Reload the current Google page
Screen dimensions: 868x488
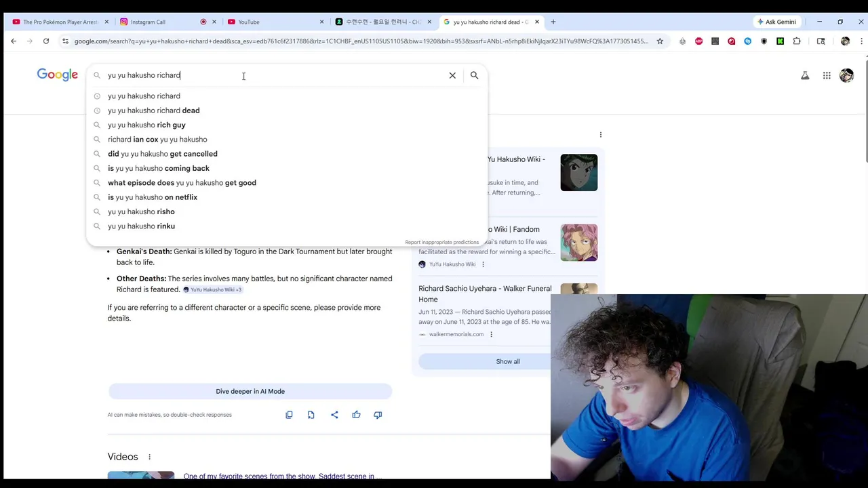pos(46,41)
